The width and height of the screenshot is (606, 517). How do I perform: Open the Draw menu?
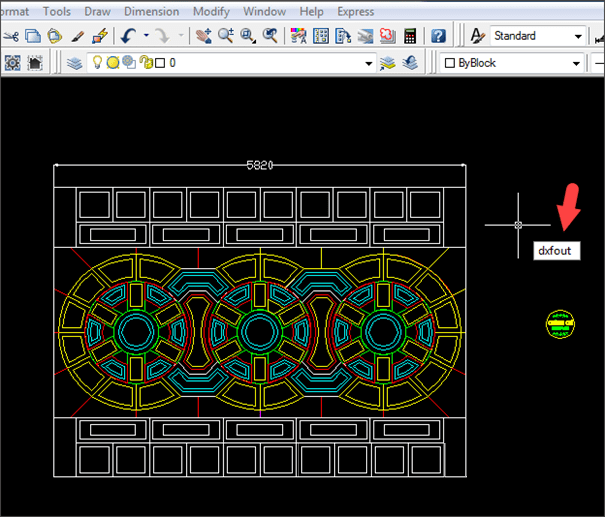(97, 12)
